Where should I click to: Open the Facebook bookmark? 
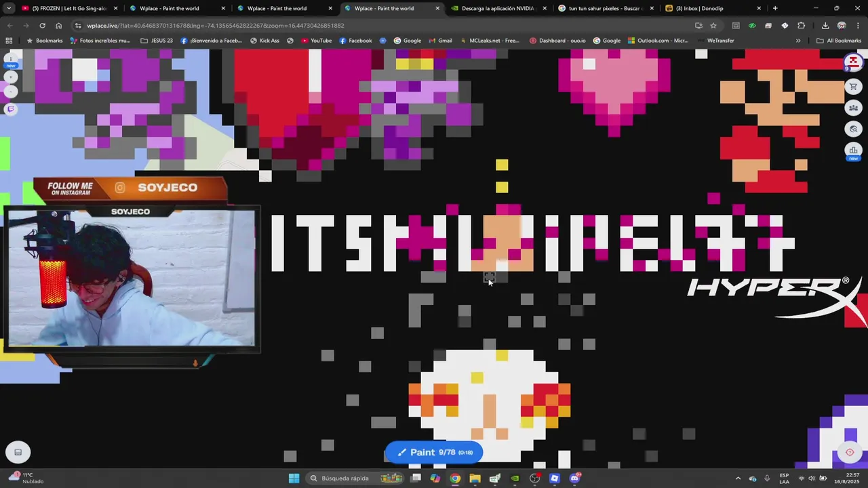coord(355,41)
